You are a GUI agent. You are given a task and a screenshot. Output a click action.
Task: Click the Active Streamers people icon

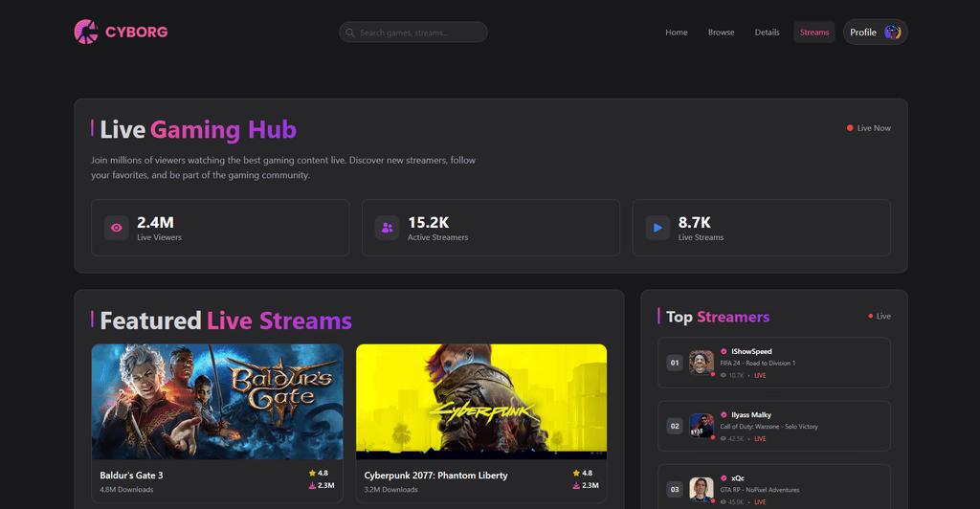point(387,228)
